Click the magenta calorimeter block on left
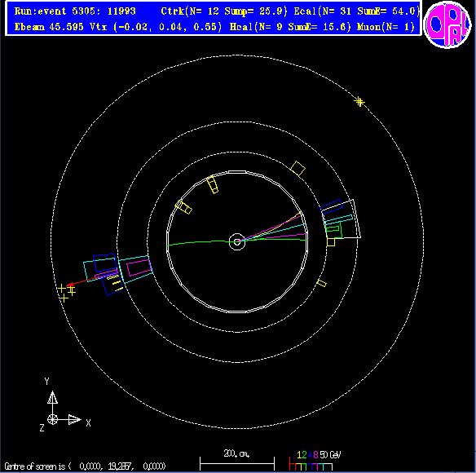Viewport: 476px width, 473px height. pyautogui.click(x=139, y=268)
